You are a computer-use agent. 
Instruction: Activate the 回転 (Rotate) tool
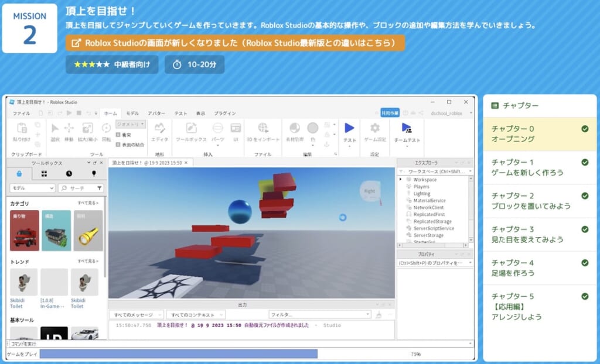106,131
